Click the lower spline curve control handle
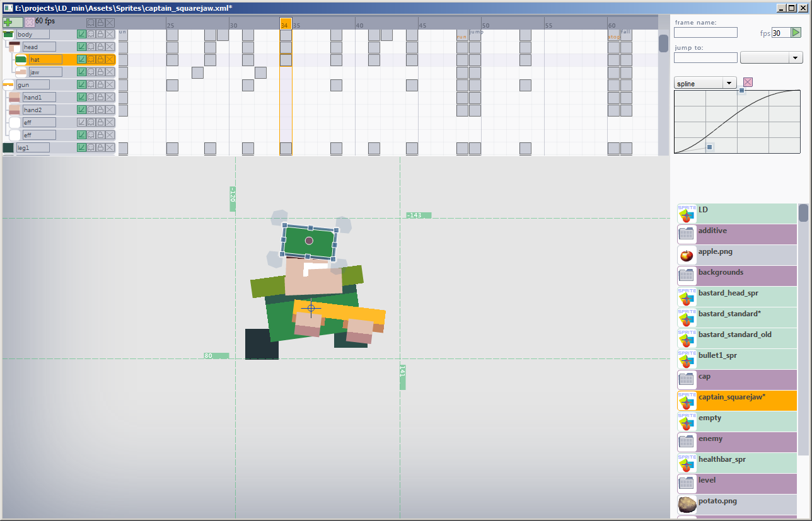This screenshot has width=812, height=521. [x=710, y=147]
